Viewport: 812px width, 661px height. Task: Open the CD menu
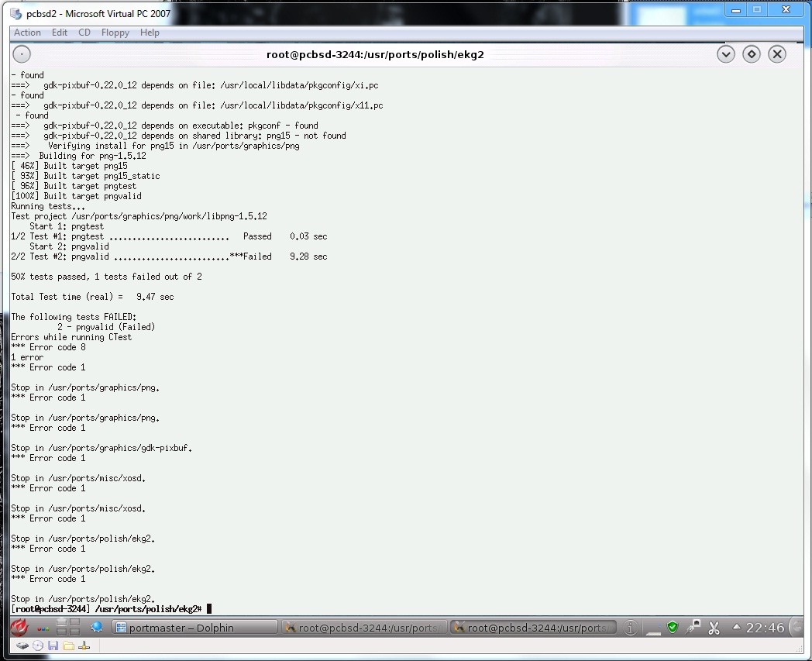click(x=84, y=32)
